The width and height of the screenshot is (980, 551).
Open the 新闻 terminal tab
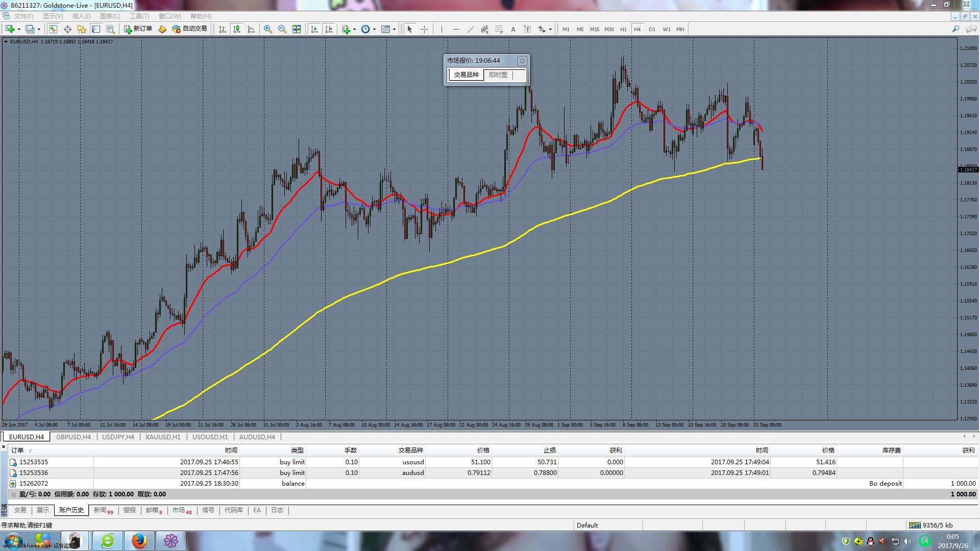pyautogui.click(x=103, y=510)
